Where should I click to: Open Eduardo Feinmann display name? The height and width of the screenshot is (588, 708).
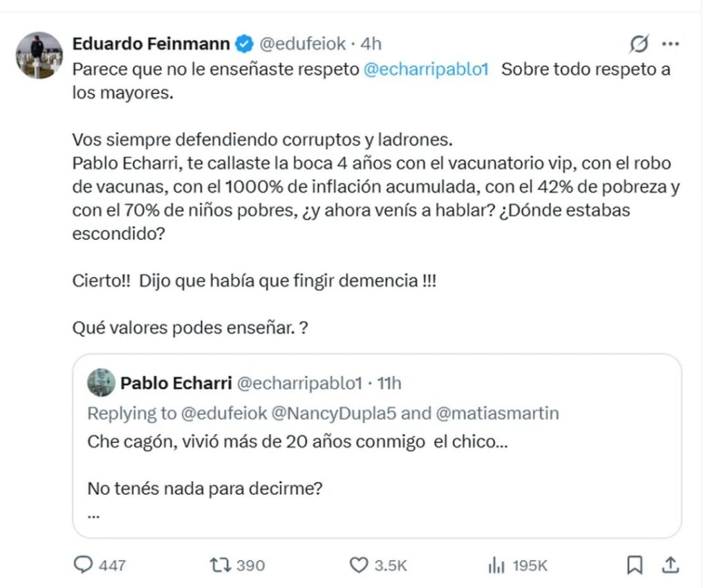[151, 44]
